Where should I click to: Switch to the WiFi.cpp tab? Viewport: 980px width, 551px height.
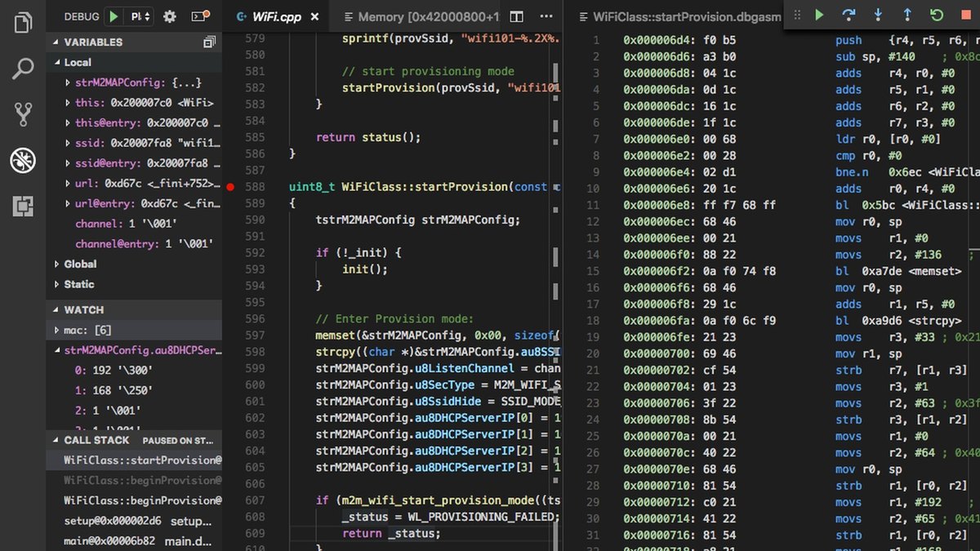278,16
